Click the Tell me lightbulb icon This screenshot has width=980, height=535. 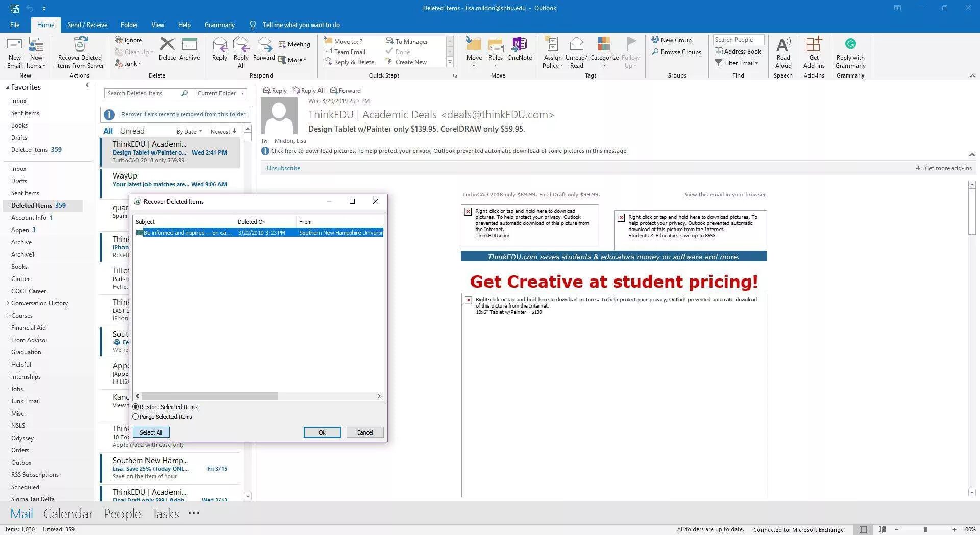253,24
